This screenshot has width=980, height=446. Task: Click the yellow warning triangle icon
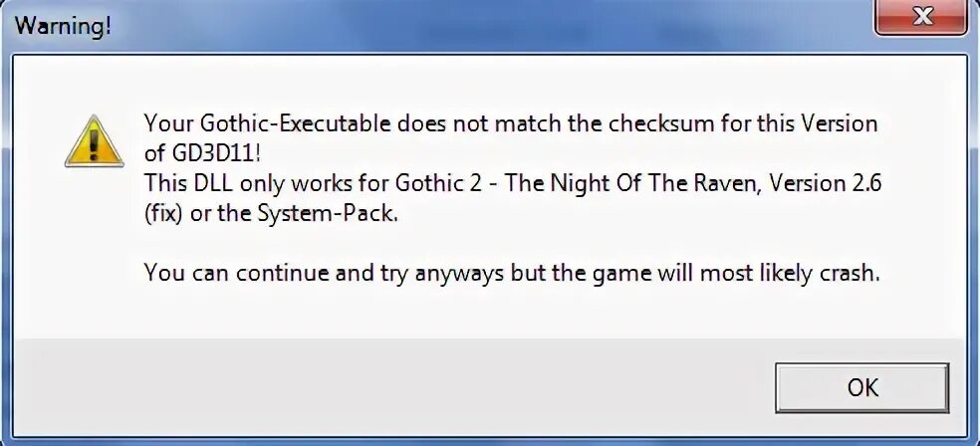(94, 141)
